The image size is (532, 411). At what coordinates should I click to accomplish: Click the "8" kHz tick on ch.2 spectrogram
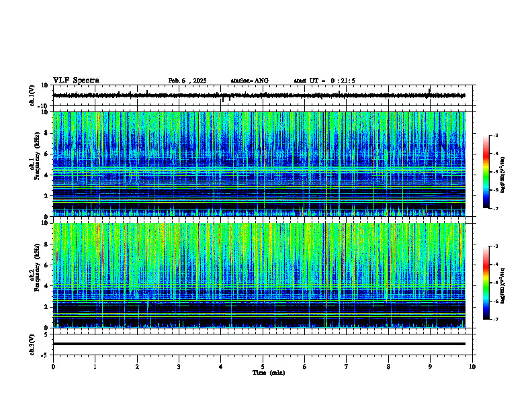pos(47,244)
